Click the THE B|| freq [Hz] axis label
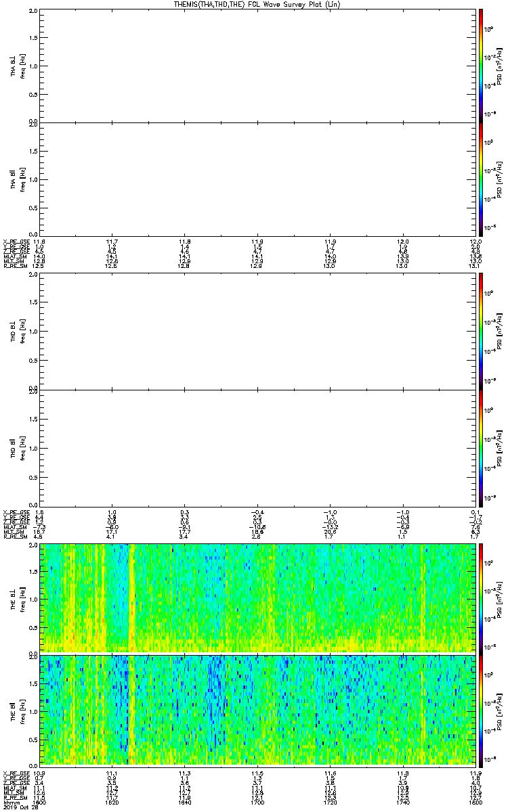508x812 pixels. point(24,710)
